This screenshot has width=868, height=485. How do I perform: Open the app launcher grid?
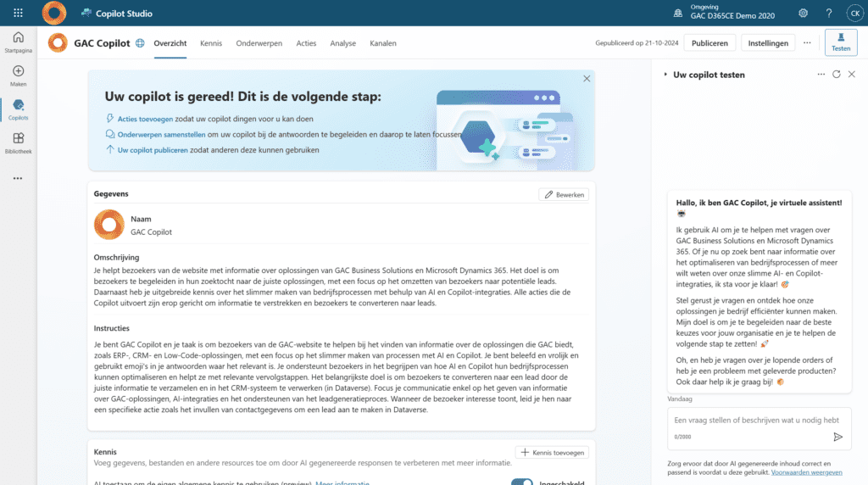coord(18,13)
